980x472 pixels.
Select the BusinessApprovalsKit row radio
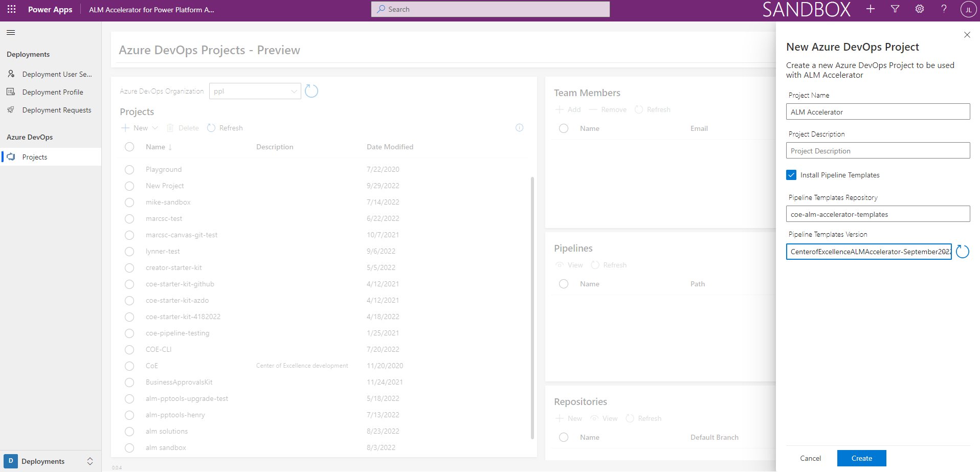pos(129,382)
